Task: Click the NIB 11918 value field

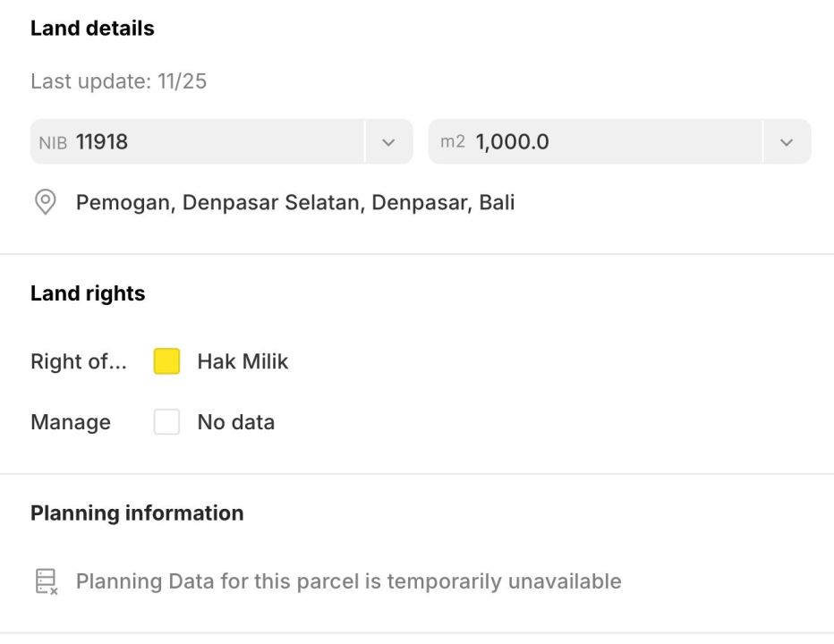Action: pyautogui.click(x=102, y=142)
